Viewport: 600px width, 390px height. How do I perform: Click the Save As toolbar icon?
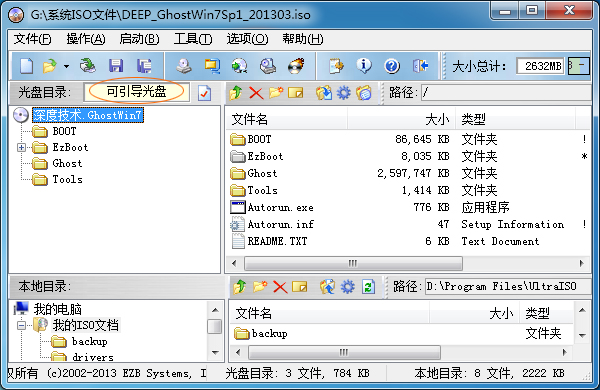pyautogui.click(x=144, y=66)
